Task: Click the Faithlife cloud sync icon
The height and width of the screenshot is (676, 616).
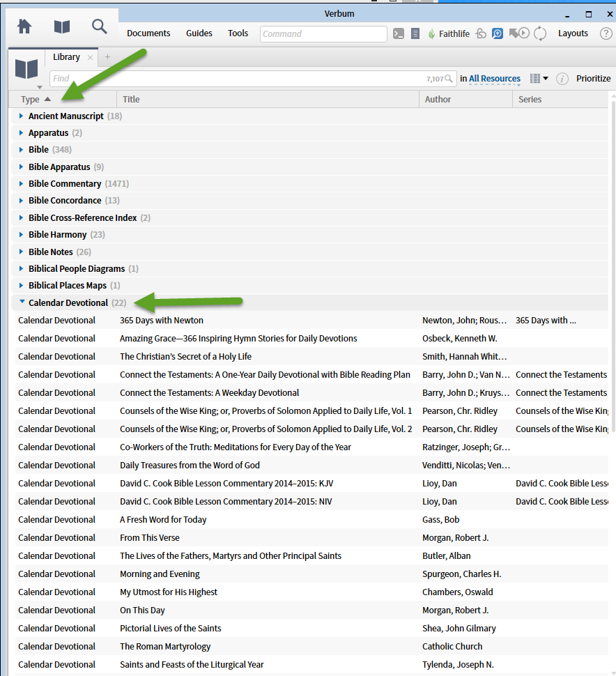Action: (481, 33)
